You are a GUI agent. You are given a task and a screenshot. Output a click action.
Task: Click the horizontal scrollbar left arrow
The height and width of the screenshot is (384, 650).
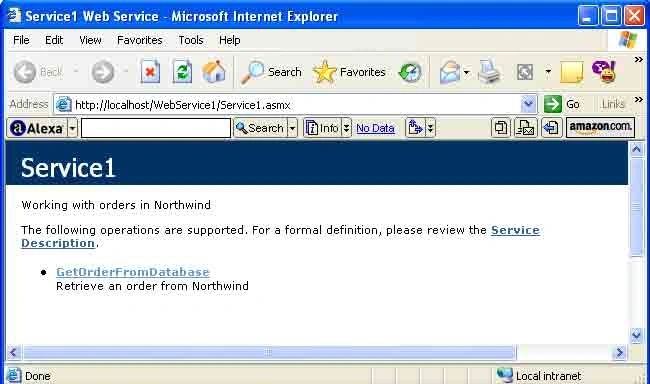13,352
